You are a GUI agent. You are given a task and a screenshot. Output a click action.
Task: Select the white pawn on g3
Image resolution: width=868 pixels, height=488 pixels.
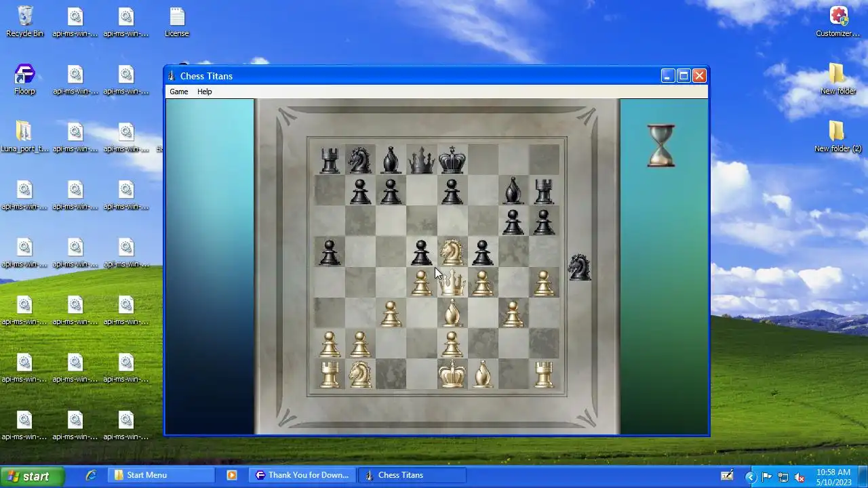click(513, 314)
